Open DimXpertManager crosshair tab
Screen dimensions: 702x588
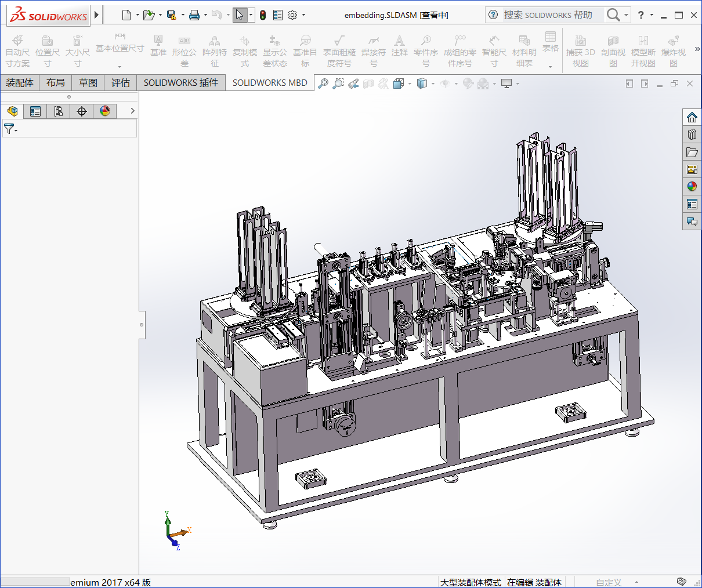tap(82, 111)
